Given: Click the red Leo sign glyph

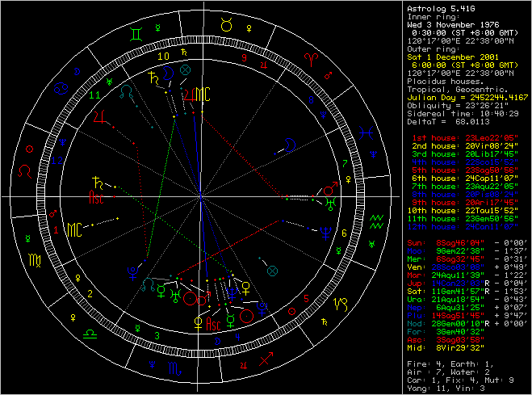Looking at the screenshot, I should coord(27,171).
